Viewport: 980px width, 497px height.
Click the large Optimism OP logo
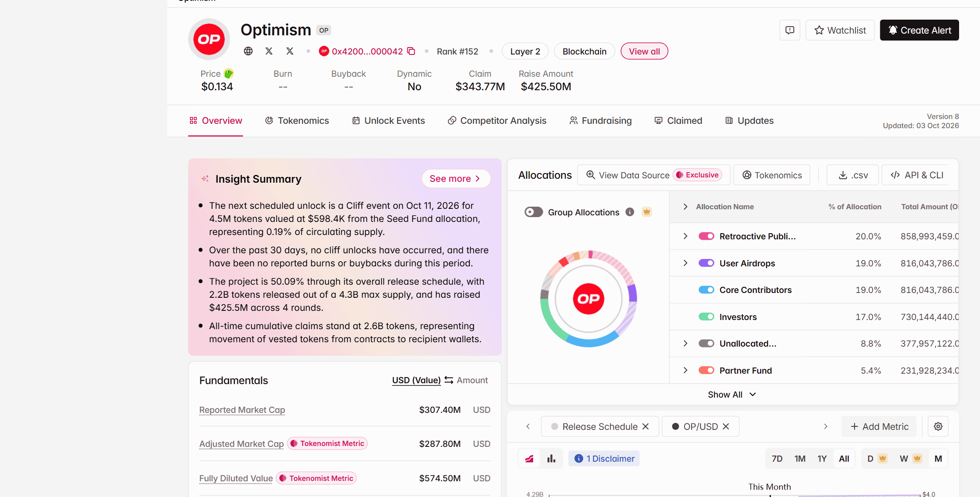click(209, 39)
